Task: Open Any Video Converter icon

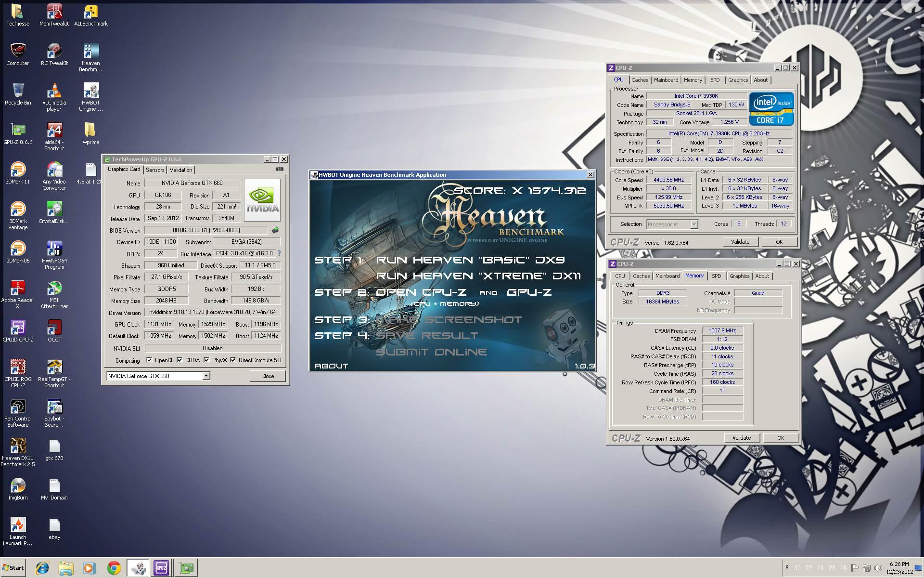Action: tap(54, 176)
